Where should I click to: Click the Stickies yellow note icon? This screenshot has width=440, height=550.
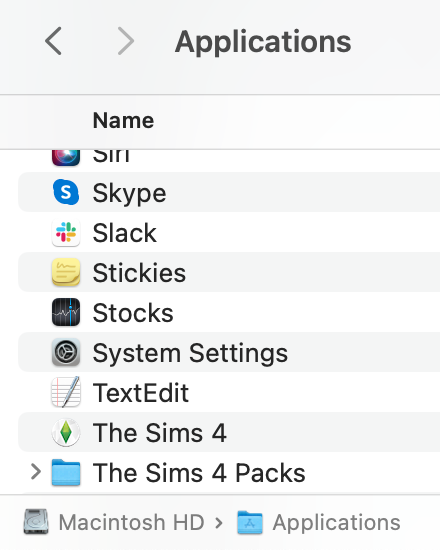click(66, 272)
